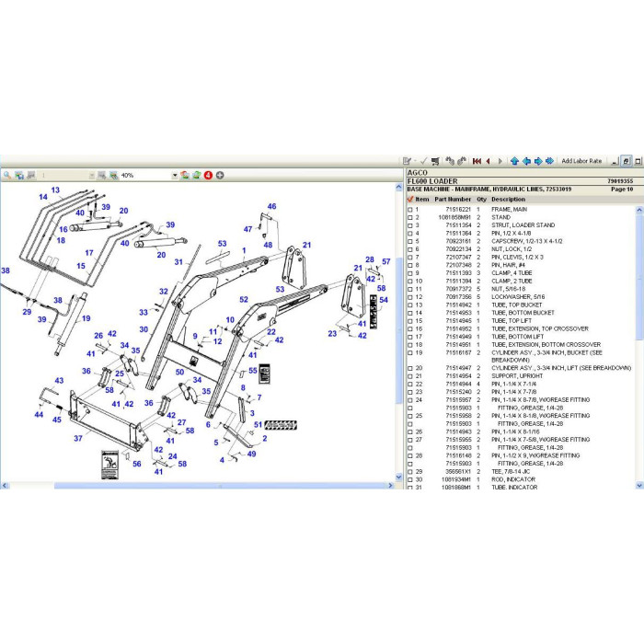The height and width of the screenshot is (644, 644).
Task: Open the 40% zoom level dropdown
Action: (x=175, y=176)
